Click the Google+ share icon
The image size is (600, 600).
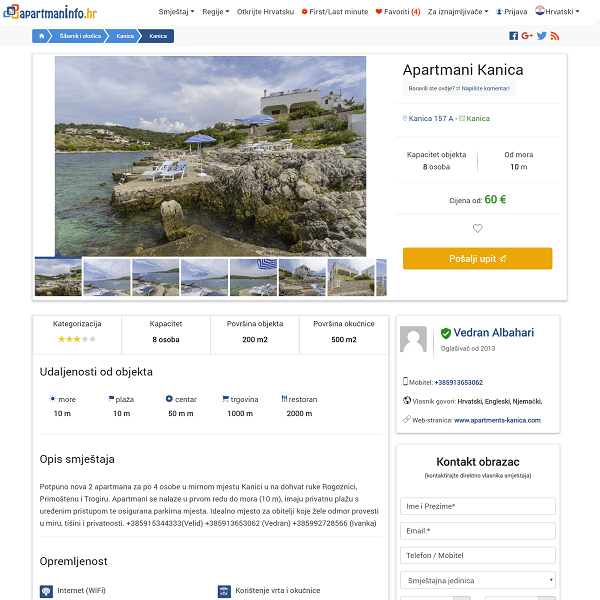[x=527, y=36]
